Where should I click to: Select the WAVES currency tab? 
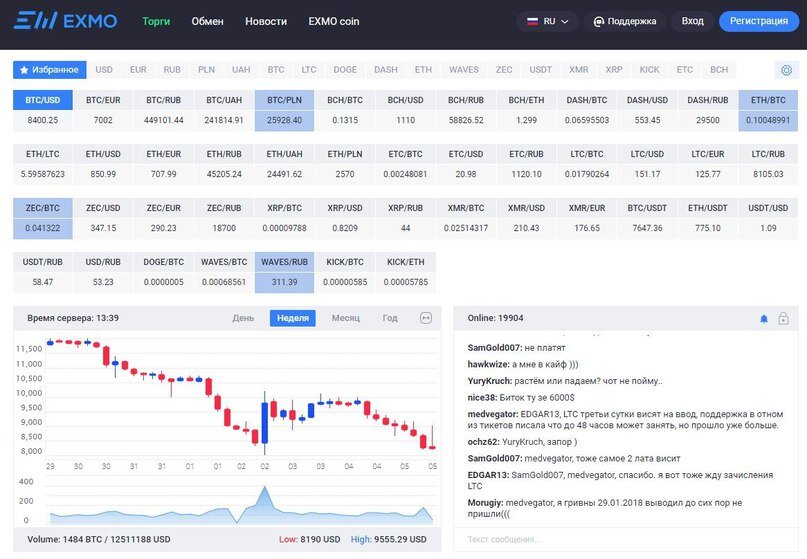tap(464, 70)
